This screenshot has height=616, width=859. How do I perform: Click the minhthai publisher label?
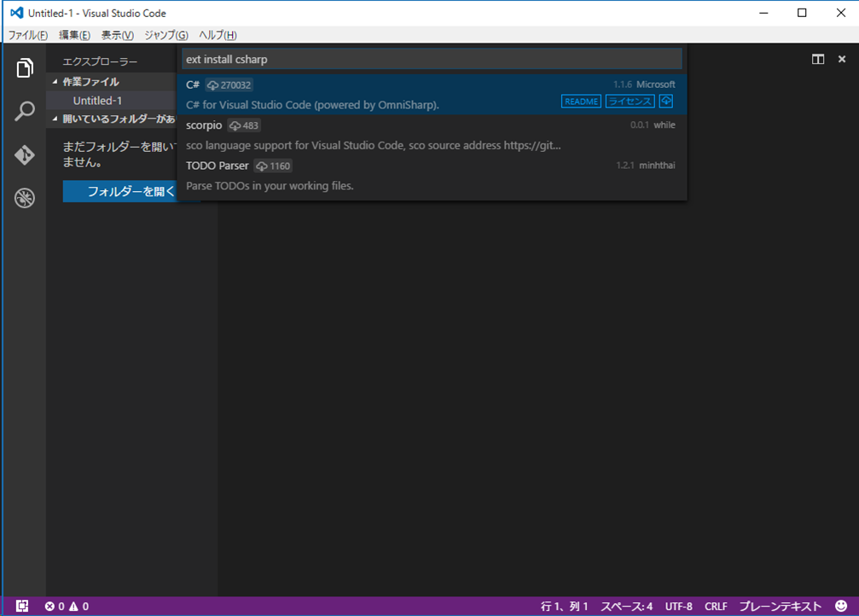657,166
